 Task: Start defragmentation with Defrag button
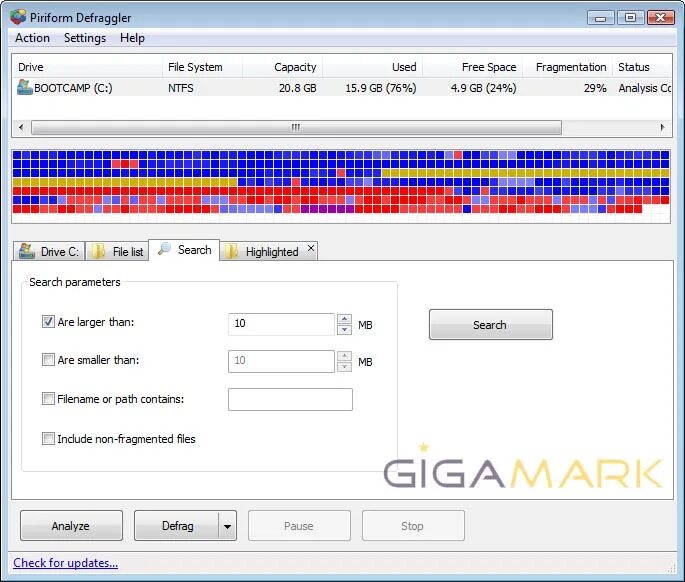(177, 526)
